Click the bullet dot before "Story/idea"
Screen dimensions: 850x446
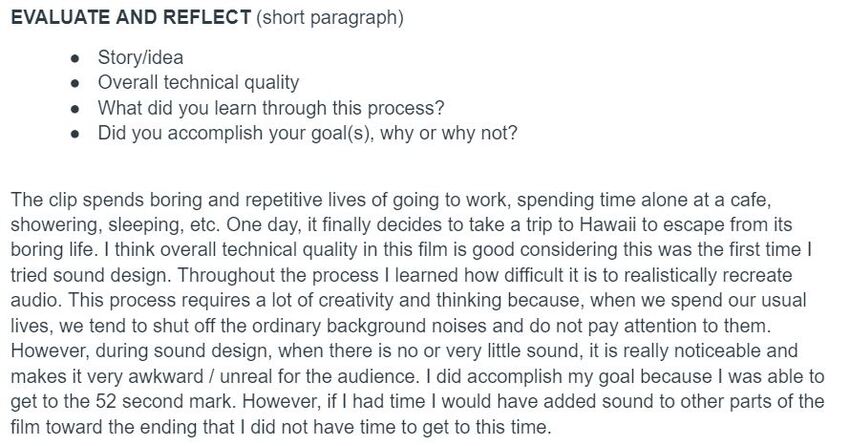point(76,58)
